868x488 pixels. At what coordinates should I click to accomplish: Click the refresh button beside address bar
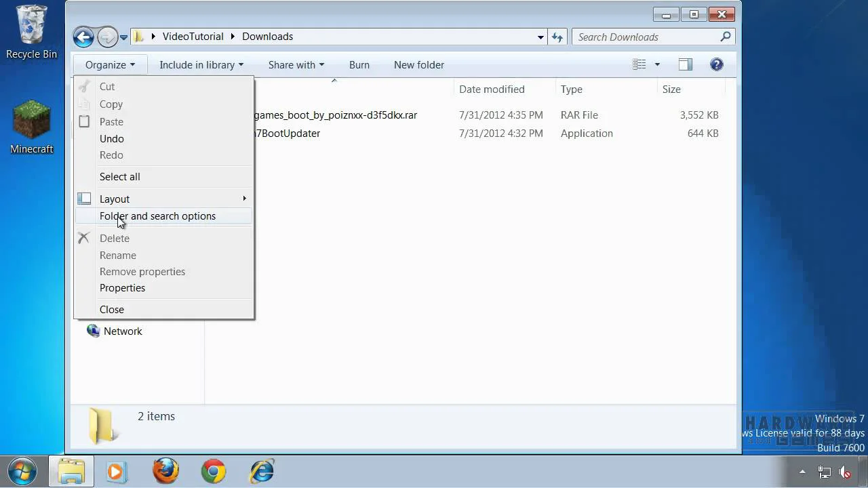[557, 37]
